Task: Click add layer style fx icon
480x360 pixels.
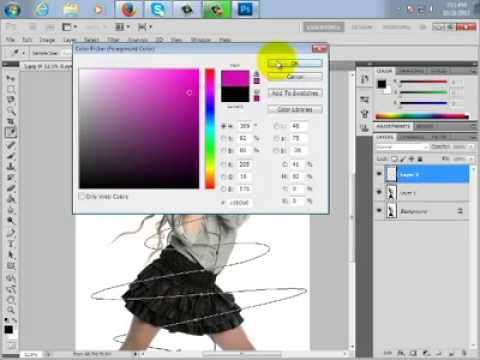Action: [401, 353]
